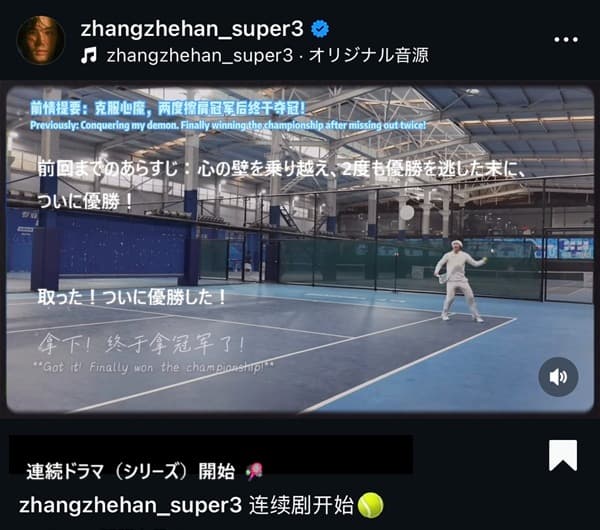Tap the badminton emoji in the translated caption
This screenshot has height=530, width=600.
(x=254, y=471)
